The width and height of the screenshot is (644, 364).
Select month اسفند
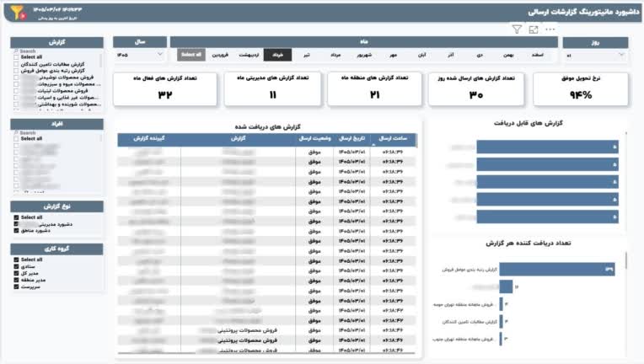tap(537, 55)
